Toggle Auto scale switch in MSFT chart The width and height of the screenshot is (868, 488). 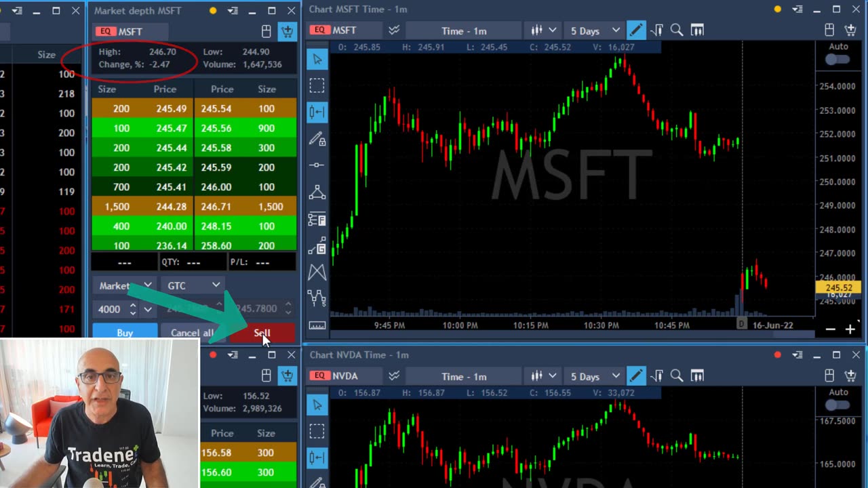[x=838, y=59]
